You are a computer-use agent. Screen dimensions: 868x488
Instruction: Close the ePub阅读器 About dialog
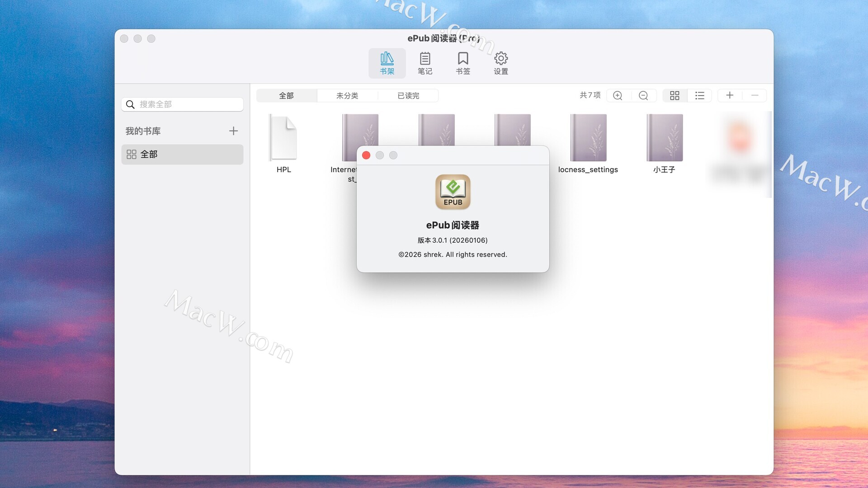click(x=366, y=155)
